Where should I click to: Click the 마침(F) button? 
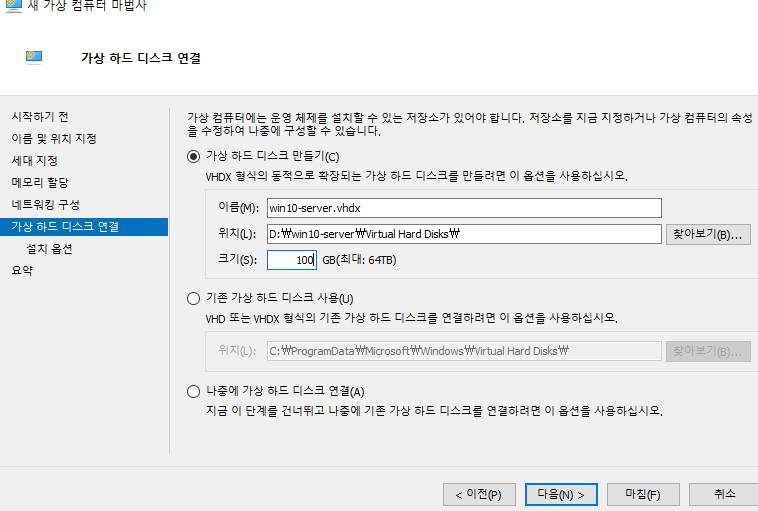click(x=643, y=495)
